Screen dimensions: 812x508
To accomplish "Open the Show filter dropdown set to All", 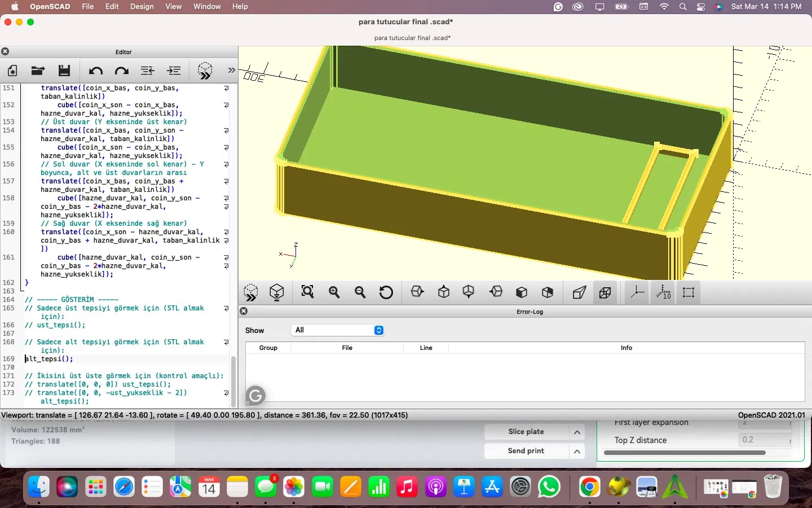I will point(338,330).
